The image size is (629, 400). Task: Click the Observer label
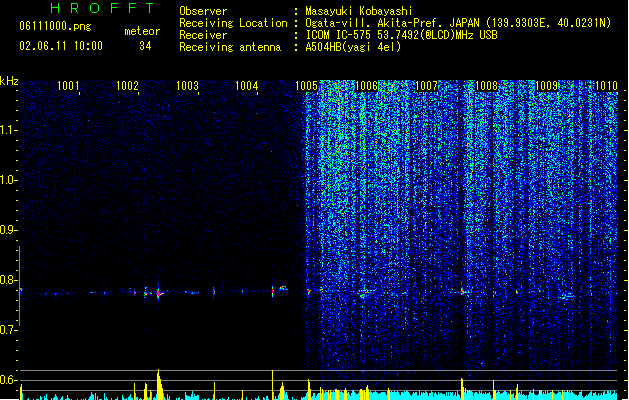click(203, 11)
